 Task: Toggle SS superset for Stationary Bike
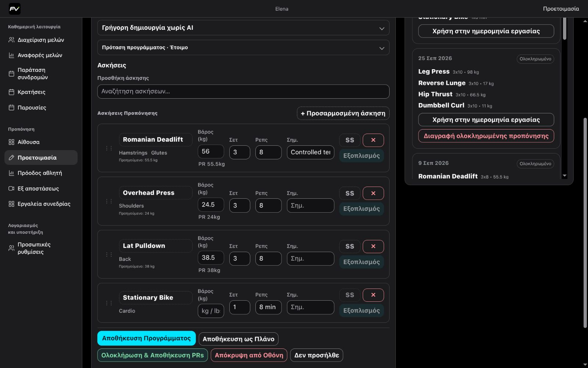349,295
